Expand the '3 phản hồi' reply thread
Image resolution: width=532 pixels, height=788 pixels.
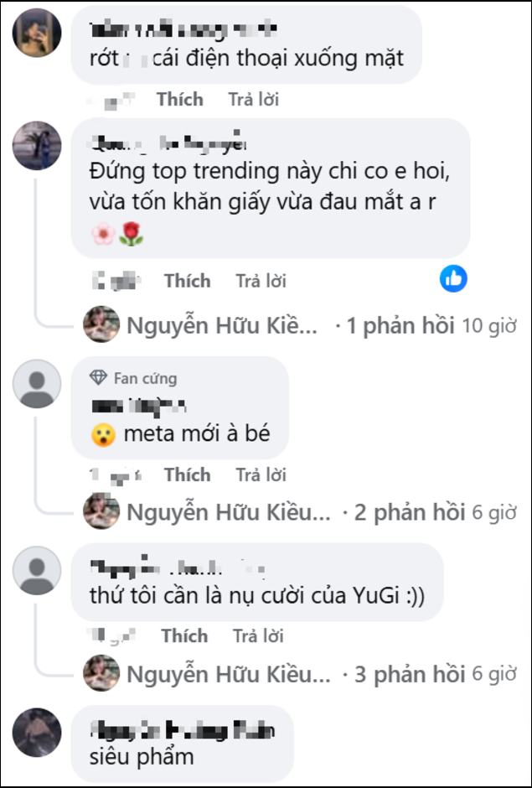pos(410,675)
